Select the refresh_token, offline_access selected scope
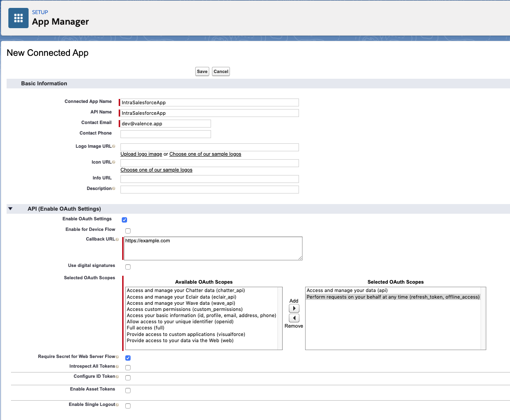510x420 pixels. click(393, 297)
